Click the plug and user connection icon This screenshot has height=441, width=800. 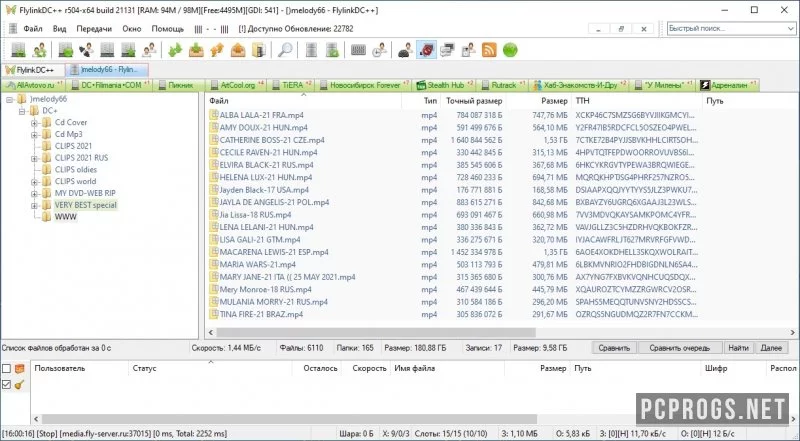point(86,50)
